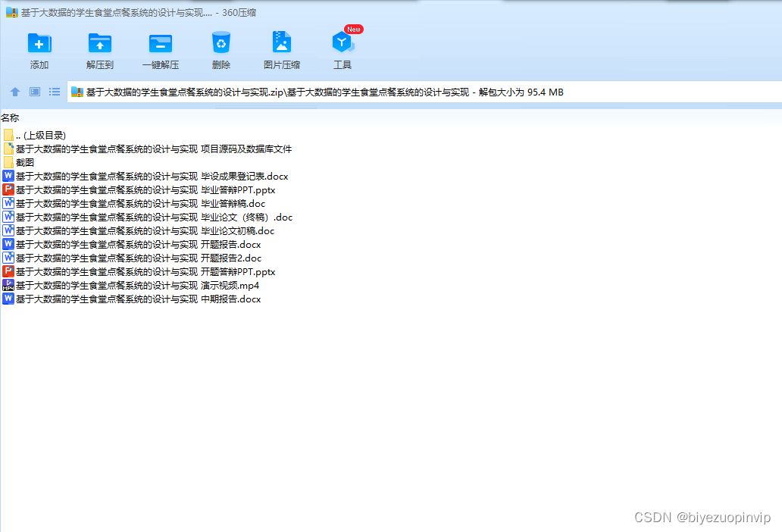The height and width of the screenshot is (532, 782).
Task: Click the Word icon of 毕业答辩稿.doc
Action: pyautogui.click(x=8, y=203)
